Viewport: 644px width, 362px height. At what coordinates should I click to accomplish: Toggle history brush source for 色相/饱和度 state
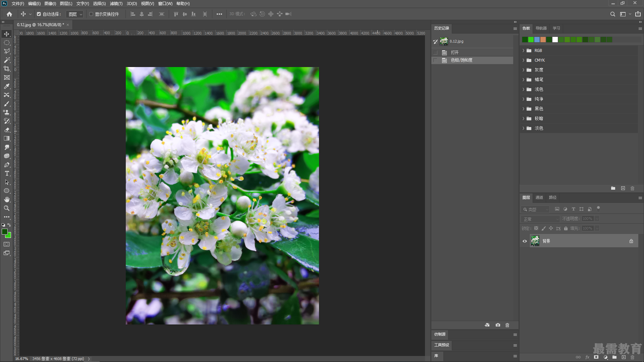point(435,60)
